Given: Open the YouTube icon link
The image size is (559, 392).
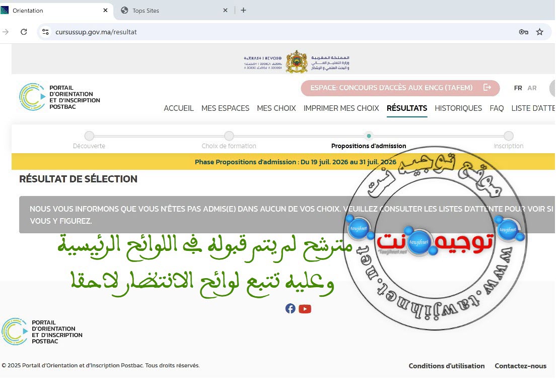Looking at the screenshot, I should pos(305,309).
